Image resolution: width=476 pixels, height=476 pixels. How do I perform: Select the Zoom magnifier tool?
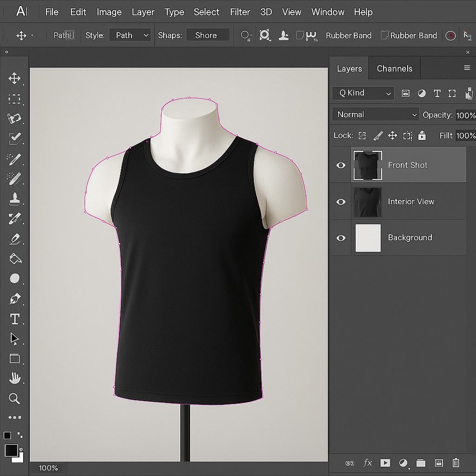pos(14,398)
